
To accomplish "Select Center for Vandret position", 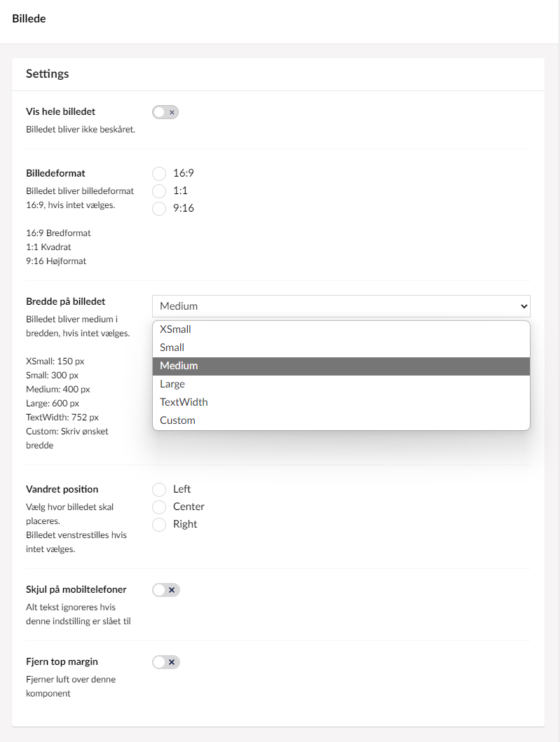I will pyautogui.click(x=159, y=507).
